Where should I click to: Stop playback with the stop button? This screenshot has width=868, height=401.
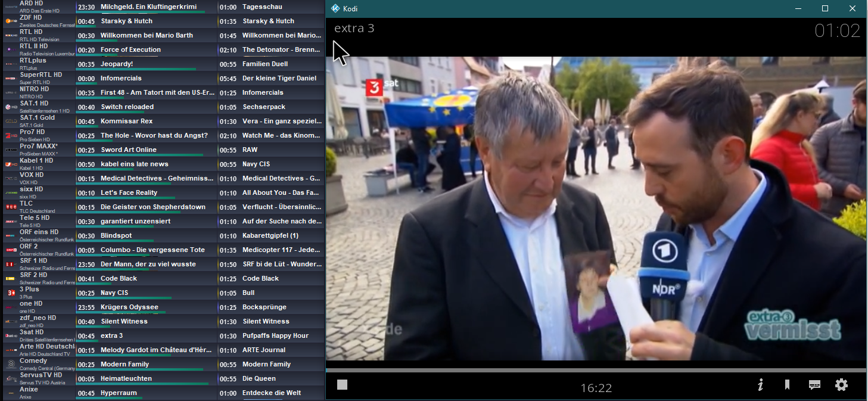tap(342, 385)
